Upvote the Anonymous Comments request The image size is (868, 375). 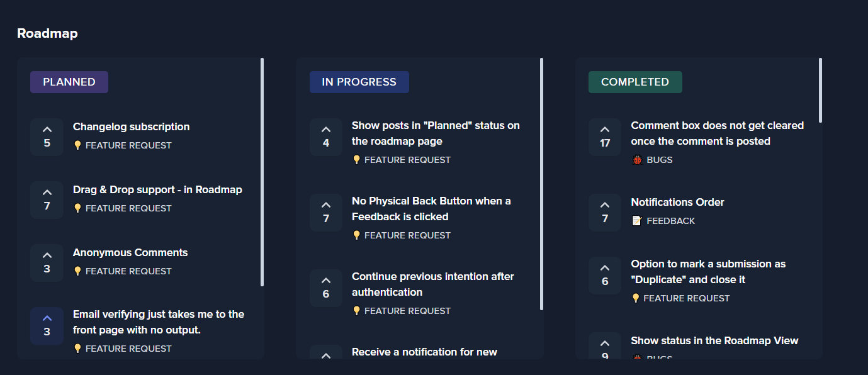tap(47, 262)
